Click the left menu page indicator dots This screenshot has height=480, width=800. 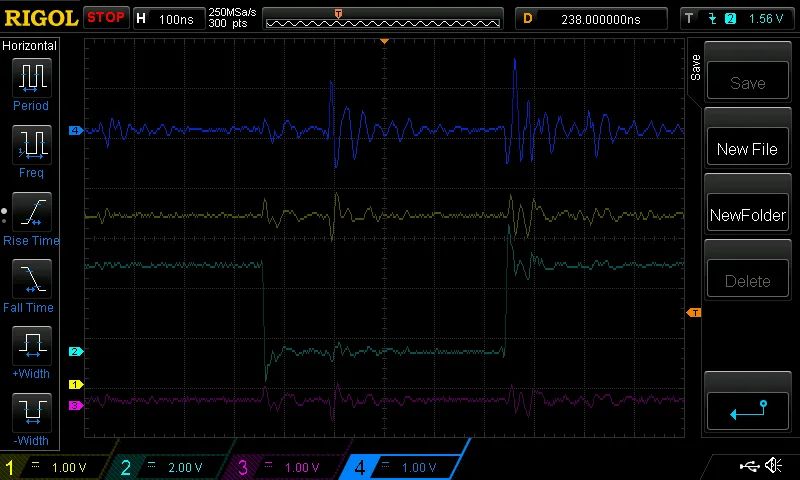coord(4,216)
